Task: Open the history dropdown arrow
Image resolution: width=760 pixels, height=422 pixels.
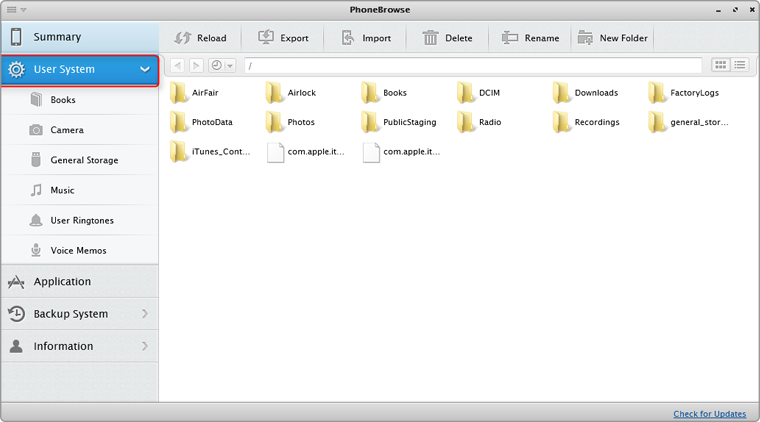Action: (x=230, y=66)
